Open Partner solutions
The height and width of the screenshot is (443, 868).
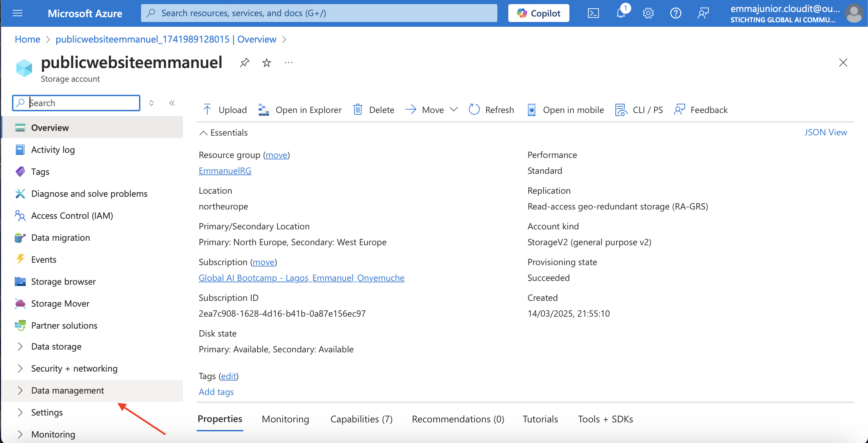point(92,326)
